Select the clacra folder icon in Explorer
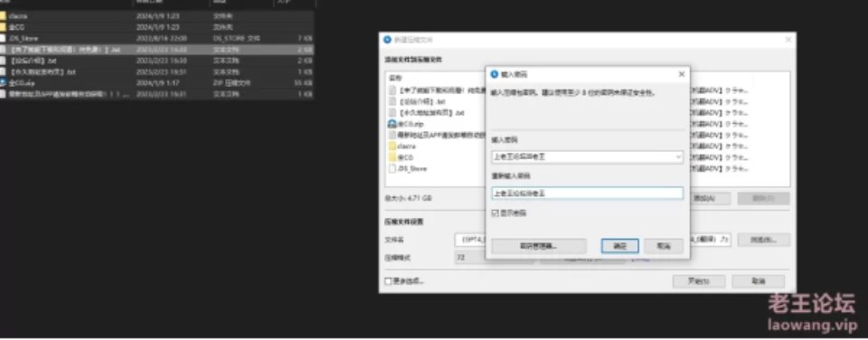Viewport: 868px width, 340px height. (x=3, y=16)
